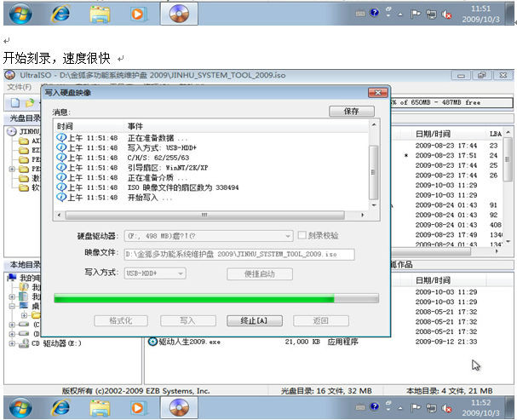
Task: Select the JINHU disc root icon in tree
Action: point(12,132)
